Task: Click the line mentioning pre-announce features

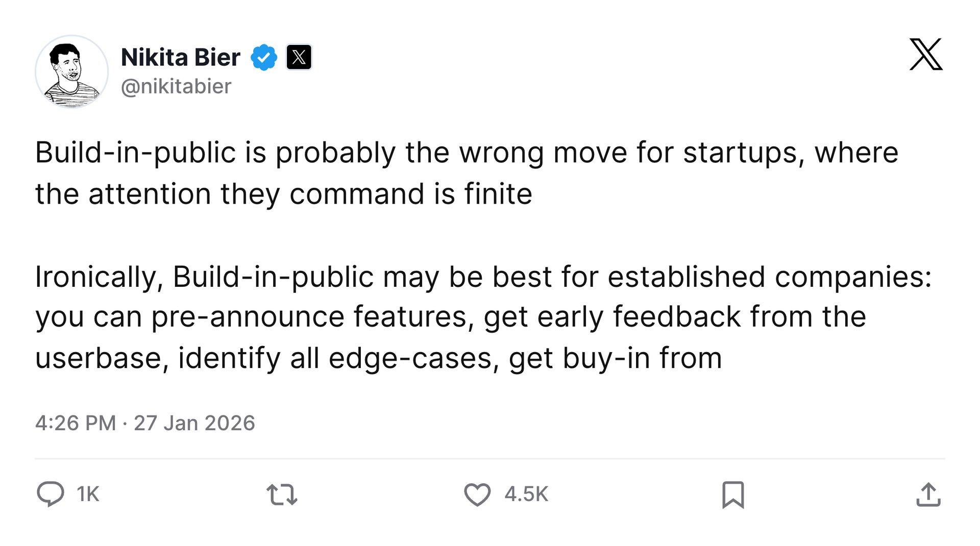Action: [x=451, y=317]
